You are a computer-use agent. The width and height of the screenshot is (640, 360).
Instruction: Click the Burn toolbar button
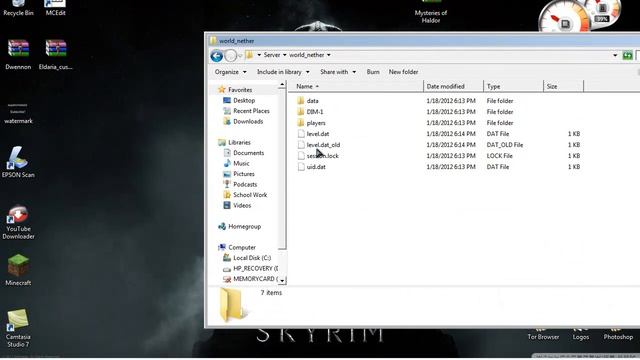coord(373,72)
